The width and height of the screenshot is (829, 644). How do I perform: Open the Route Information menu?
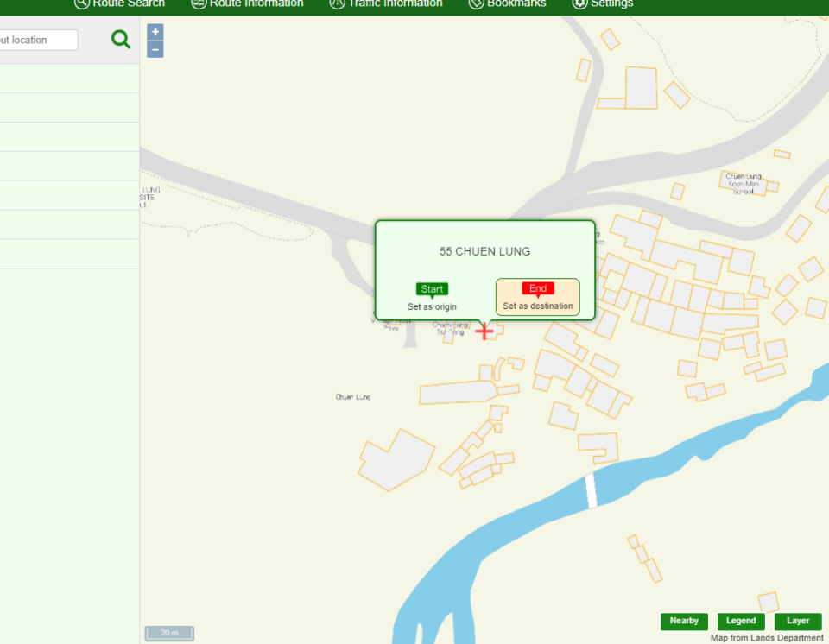coord(247,3)
